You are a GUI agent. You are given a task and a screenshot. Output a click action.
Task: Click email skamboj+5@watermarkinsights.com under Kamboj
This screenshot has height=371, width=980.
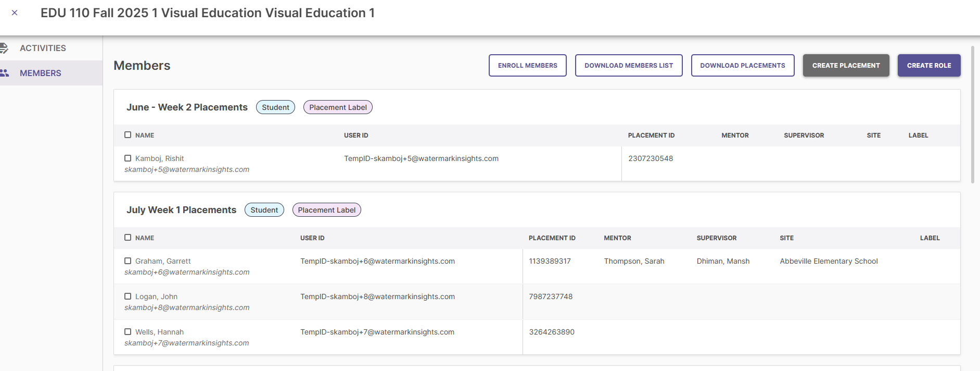[187, 169]
